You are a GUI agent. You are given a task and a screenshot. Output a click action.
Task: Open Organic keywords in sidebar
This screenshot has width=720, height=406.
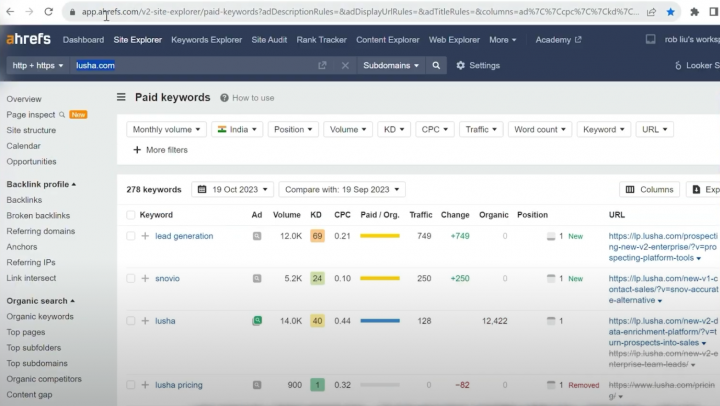(40, 317)
